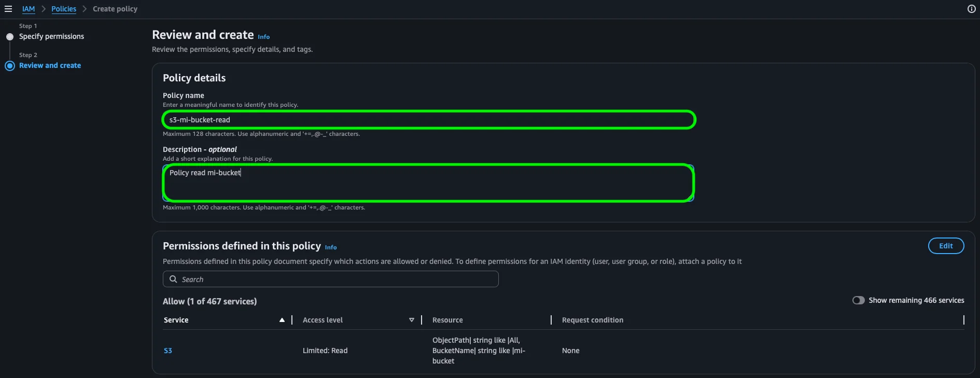Navigate to IAM breadcrumb link
980x378 pixels.
pos(29,9)
